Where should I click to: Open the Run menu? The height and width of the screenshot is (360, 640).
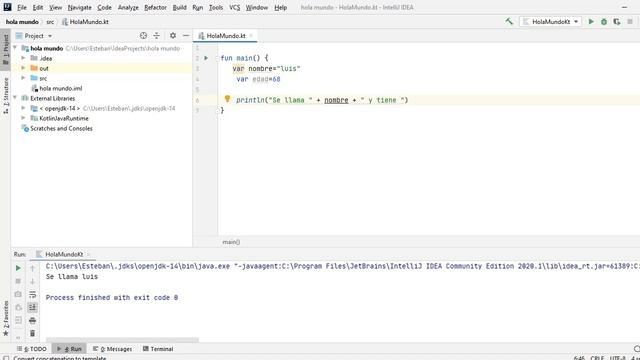tap(198, 7)
